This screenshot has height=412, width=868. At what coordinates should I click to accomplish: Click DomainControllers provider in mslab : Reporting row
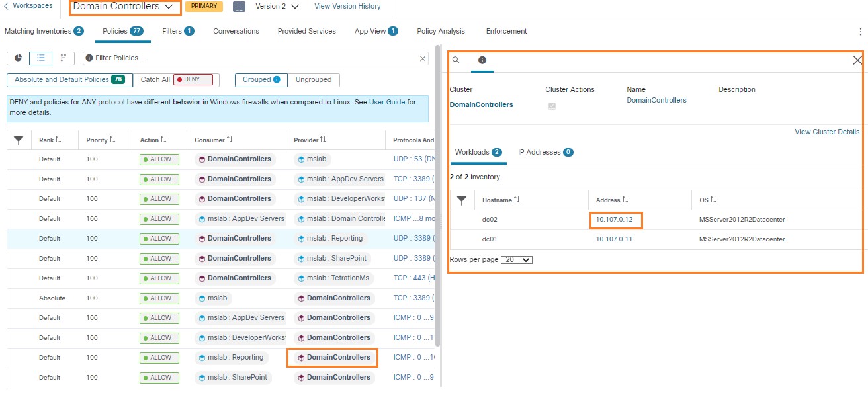click(333, 358)
